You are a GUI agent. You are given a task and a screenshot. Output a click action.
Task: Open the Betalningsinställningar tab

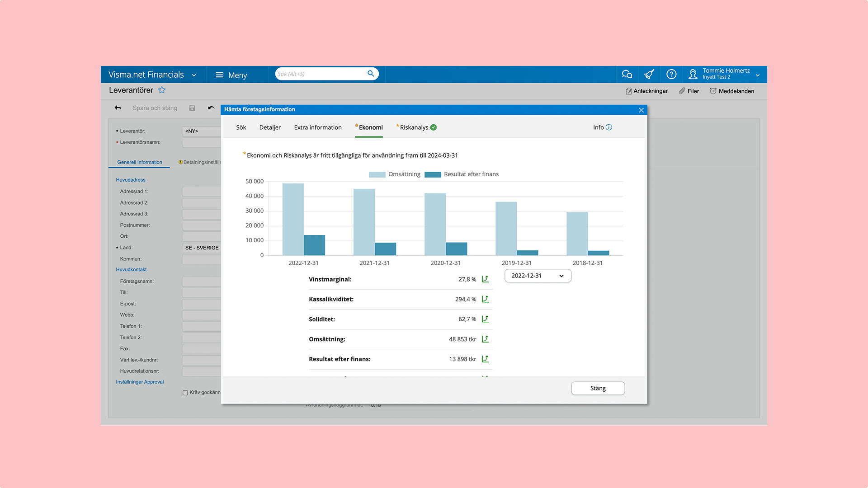point(199,162)
